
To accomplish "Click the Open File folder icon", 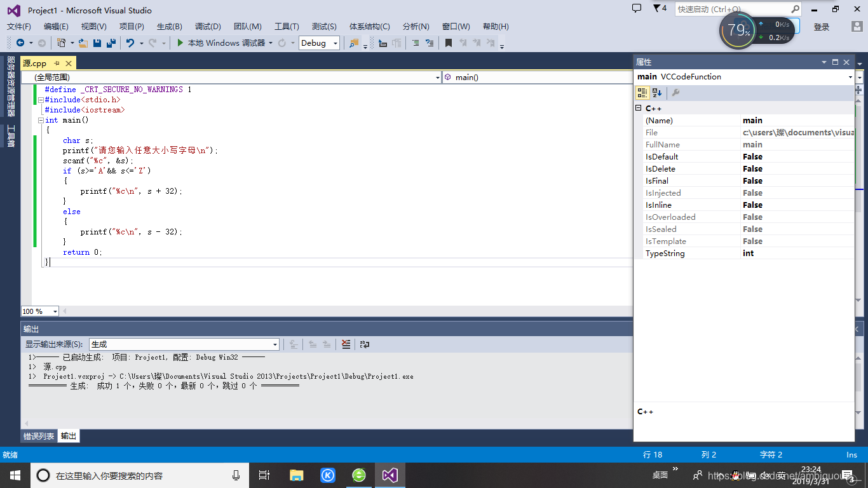I will click(x=83, y=43).
